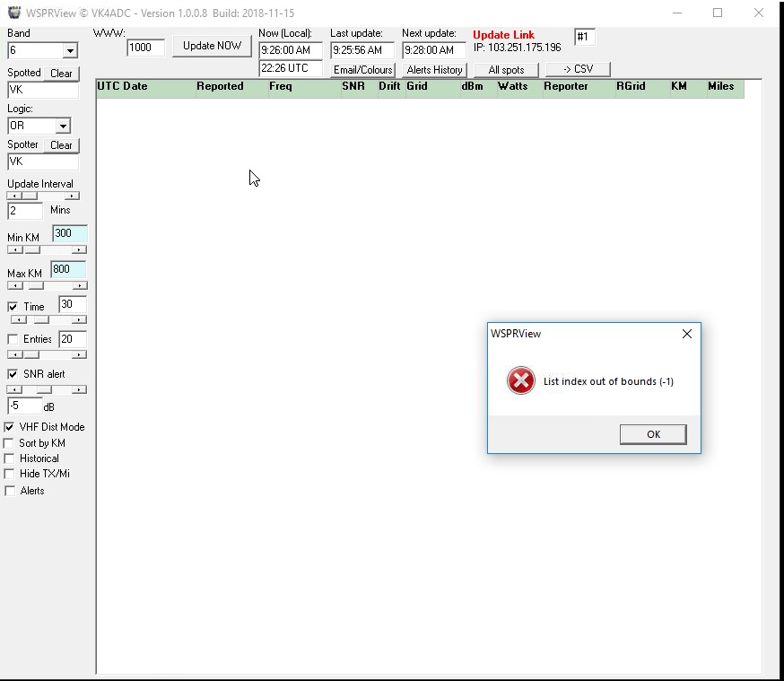Open the Email/Colours settings
Screen dimensions: 784x681
[362, 70]
